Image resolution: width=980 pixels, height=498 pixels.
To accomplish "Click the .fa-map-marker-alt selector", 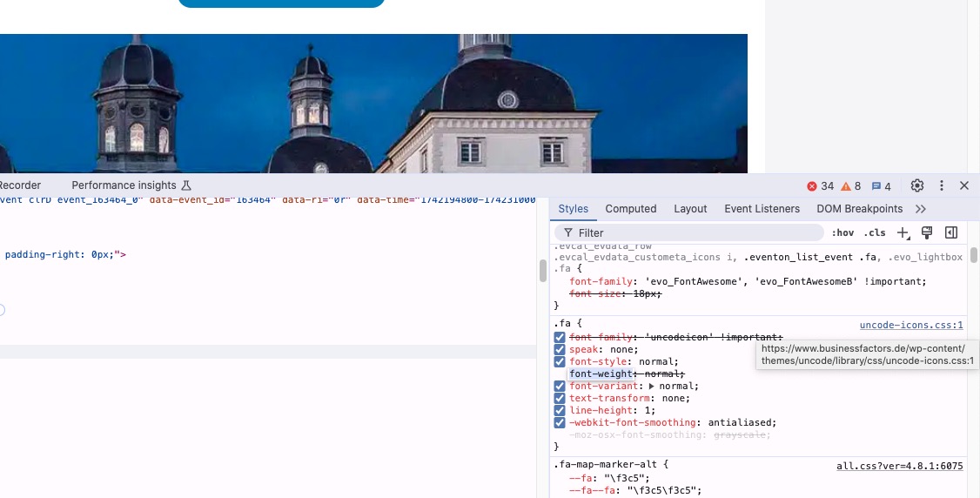I will click(605, 464).
